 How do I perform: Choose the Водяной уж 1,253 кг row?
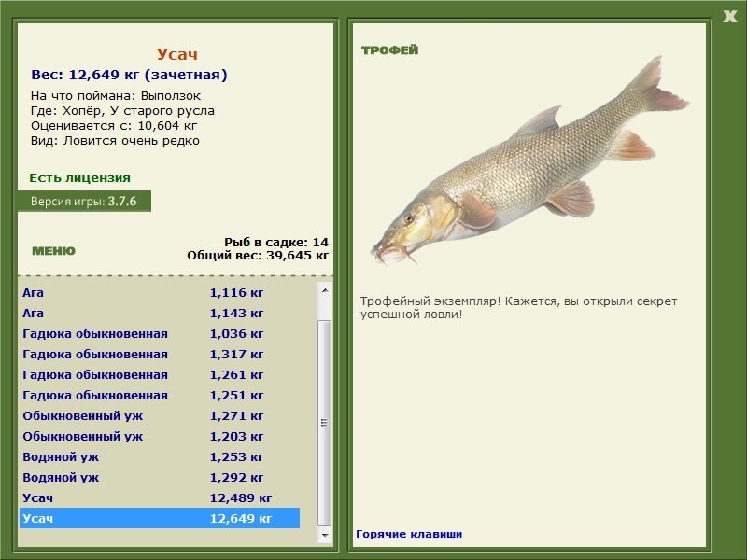tap(160, 456)
